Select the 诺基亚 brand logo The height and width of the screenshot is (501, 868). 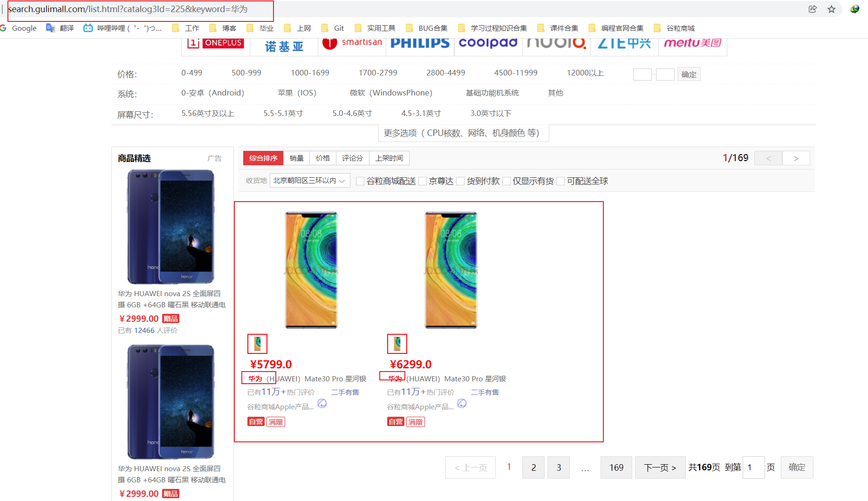284,46
